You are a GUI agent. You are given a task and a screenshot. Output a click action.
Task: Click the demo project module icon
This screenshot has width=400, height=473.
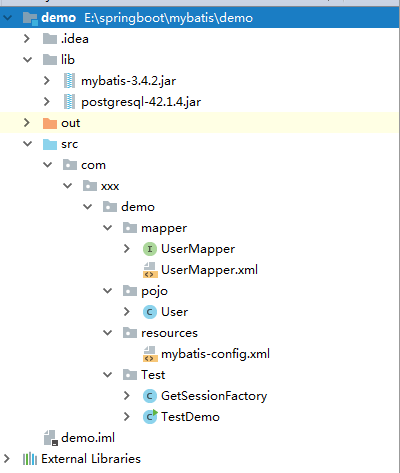tap(30, 18)
